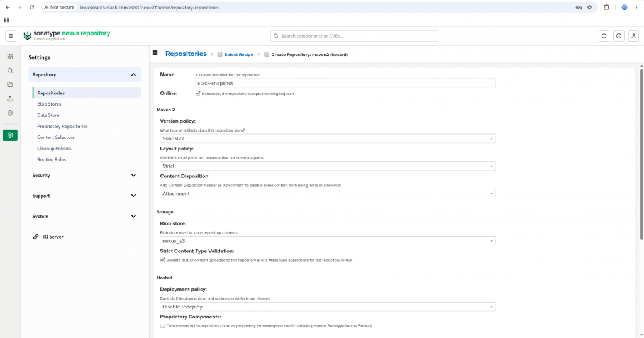Select Cleanup Policies menu item
Image resolution: width=644 pixels, height=338 pixels.
click(x=54, y=149)
